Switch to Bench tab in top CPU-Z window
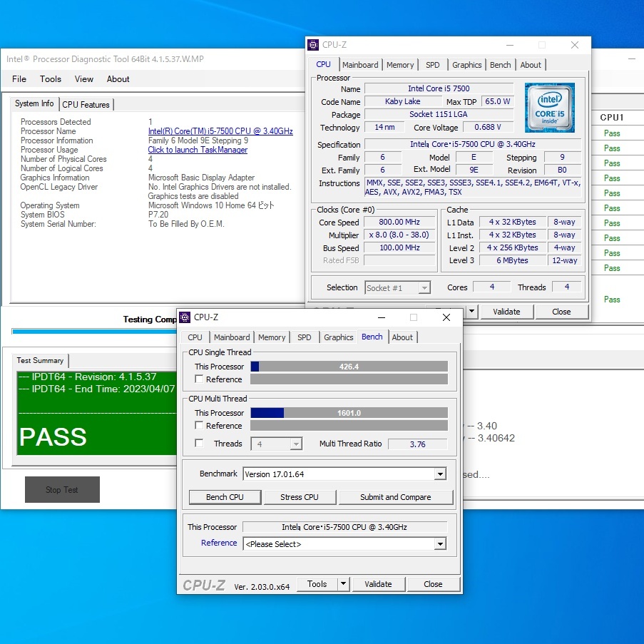Viewport: 644px width, 644px height. [x=500, y=65]
